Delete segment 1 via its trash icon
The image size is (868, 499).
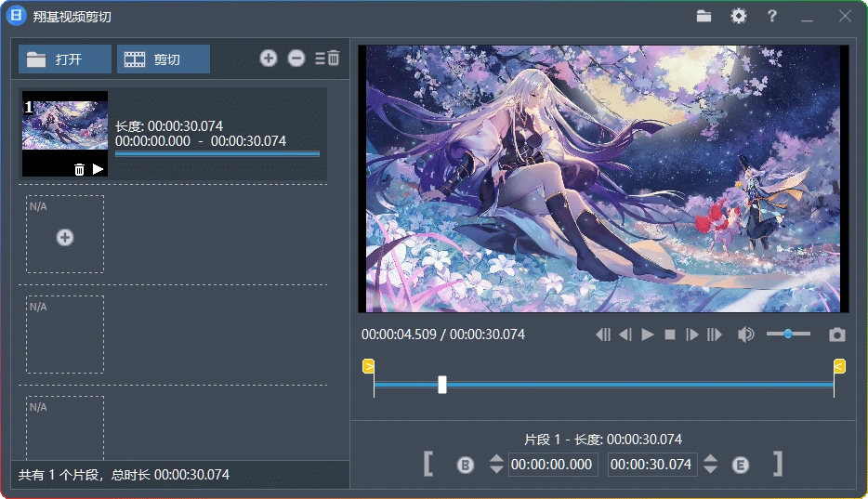(x=79, y=169)
